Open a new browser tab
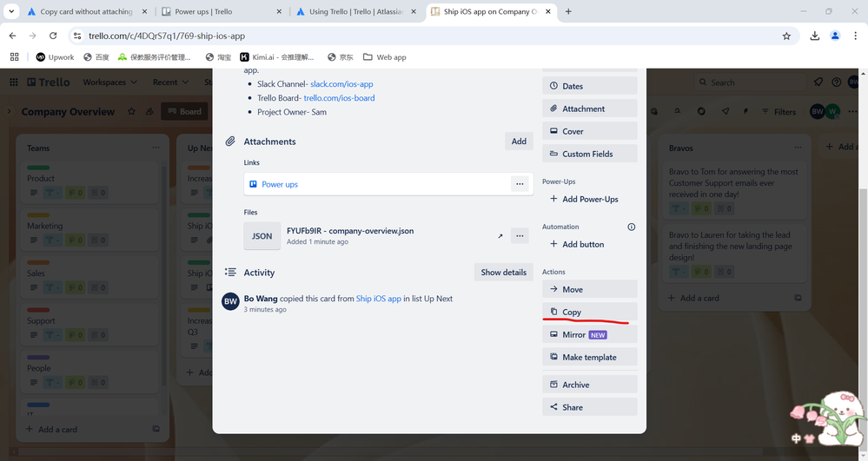 coord(568,11)
